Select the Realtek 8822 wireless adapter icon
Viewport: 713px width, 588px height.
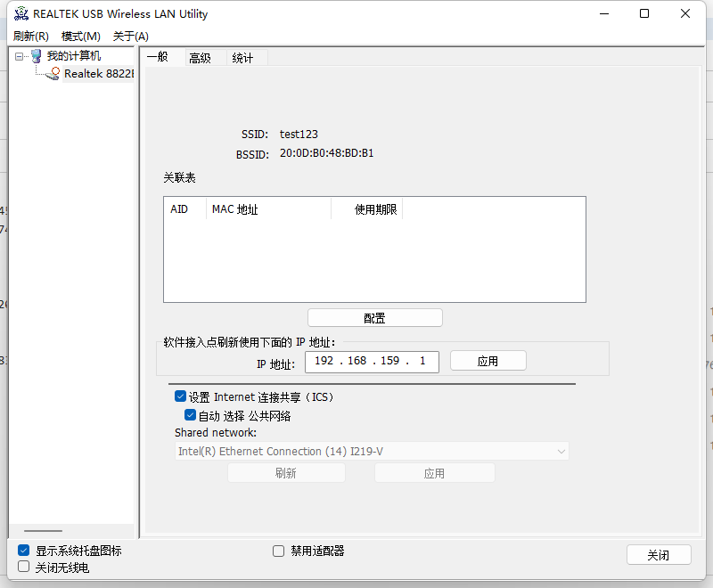[53, 74]
